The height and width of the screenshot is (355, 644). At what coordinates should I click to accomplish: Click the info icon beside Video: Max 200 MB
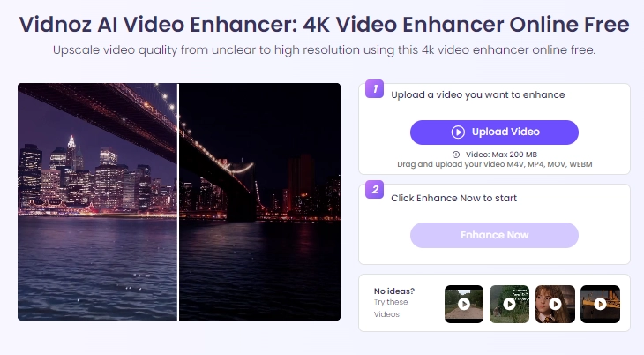[456, 155]
